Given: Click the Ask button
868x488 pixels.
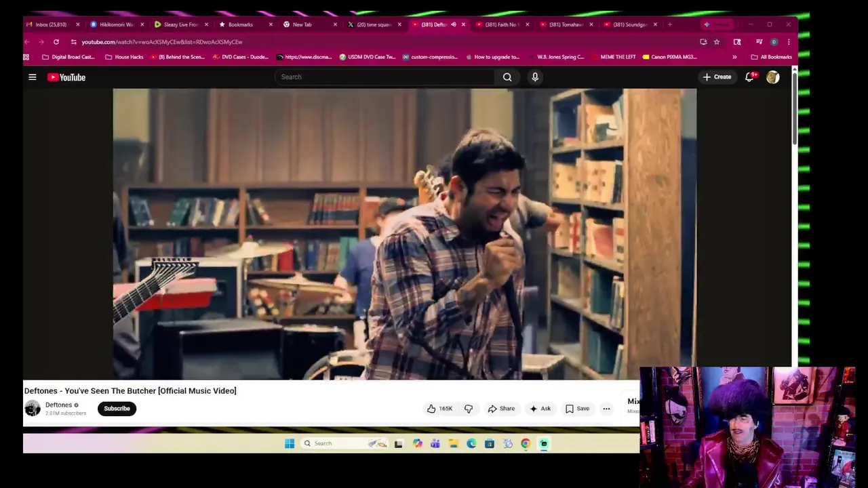Looking at the screenshot, I should [x=540, y=409].
